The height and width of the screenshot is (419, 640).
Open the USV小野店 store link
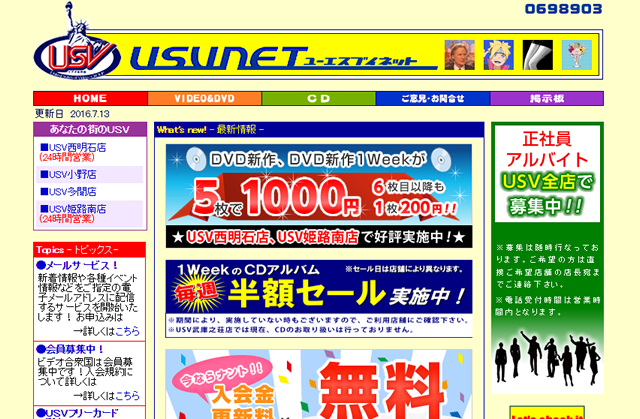pyautogui.click(x=69, y=175)
